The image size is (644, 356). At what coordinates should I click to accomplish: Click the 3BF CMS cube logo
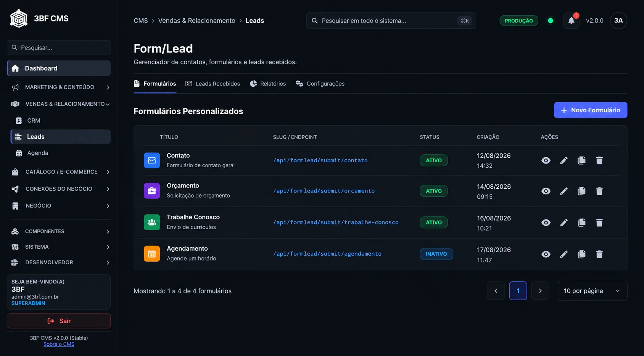pos(19,18)
